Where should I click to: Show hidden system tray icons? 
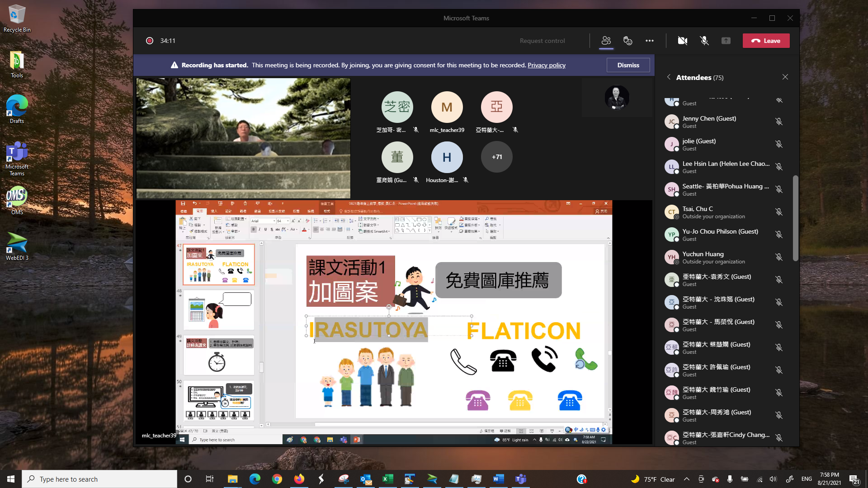click(x=686, y=479)
